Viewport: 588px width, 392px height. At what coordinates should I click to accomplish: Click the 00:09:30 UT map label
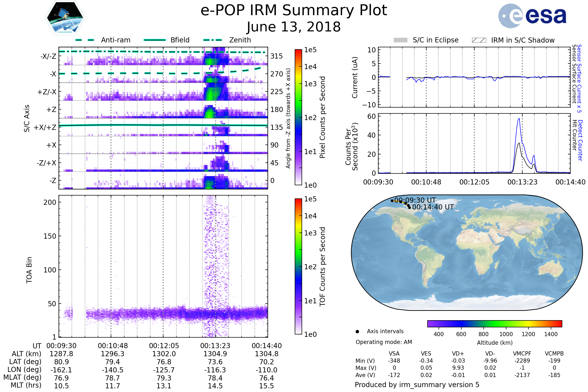pos(415,200)
